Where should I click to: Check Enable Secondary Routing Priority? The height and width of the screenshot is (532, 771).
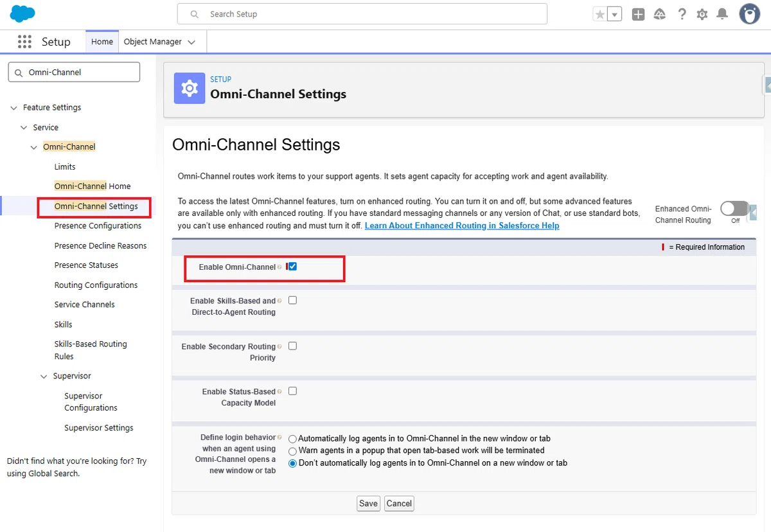point(293,346)
